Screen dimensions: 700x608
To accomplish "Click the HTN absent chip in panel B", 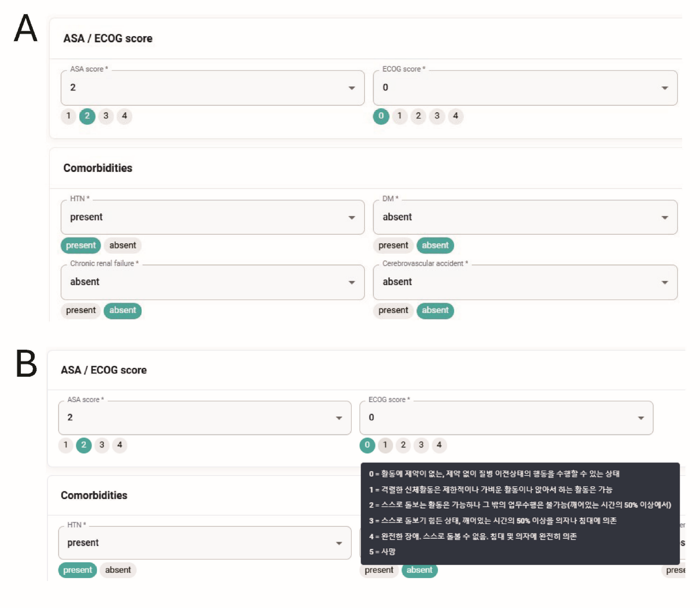I will (118, 570).
